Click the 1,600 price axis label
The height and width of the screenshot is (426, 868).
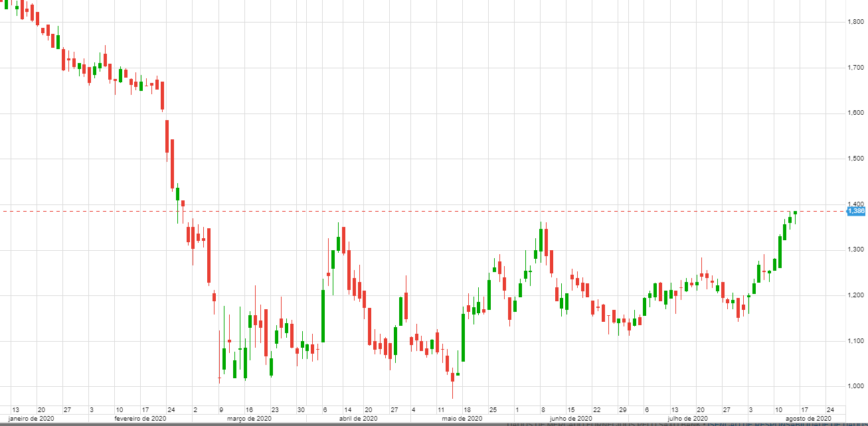855,113
